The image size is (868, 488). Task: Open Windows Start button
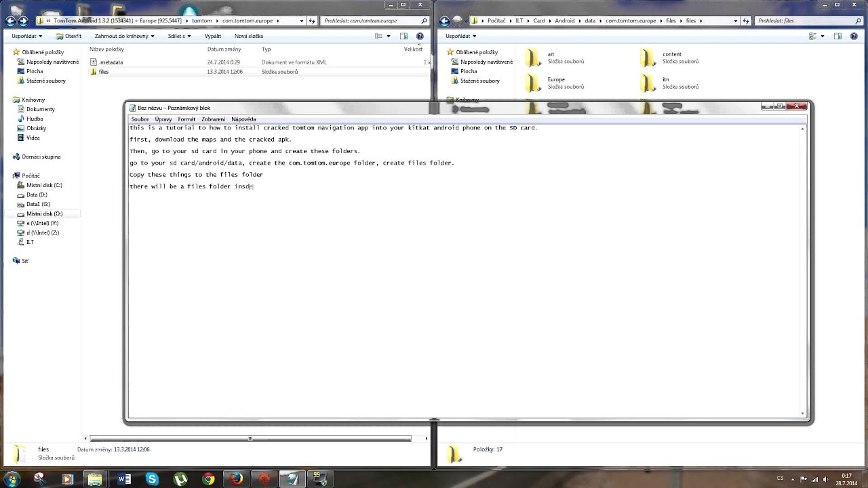(x=12, y=479)
